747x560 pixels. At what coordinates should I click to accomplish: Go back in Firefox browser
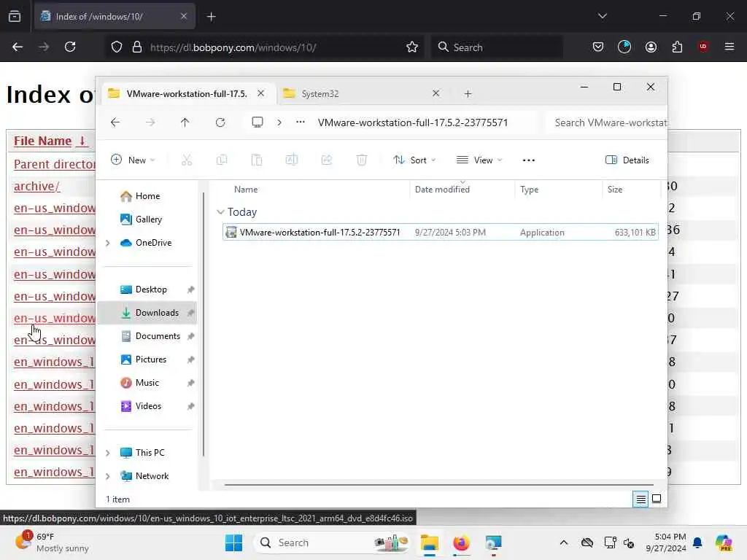pyautogui.click(x=18, y=47)
